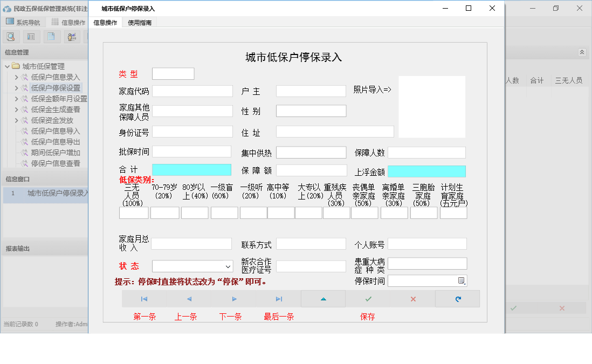The image size is (592, 364).
Task: Open 停保户信息查看 in the tree
Action: 56,163
